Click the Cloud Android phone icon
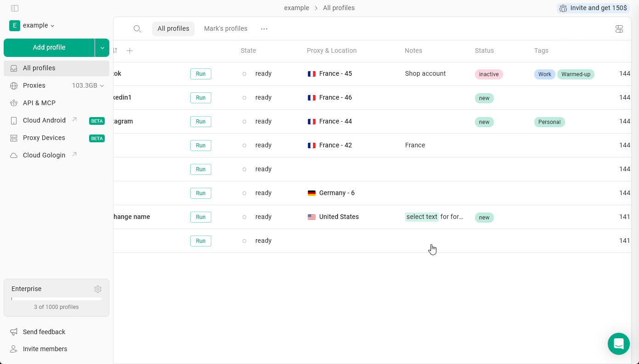 point(14,121)
